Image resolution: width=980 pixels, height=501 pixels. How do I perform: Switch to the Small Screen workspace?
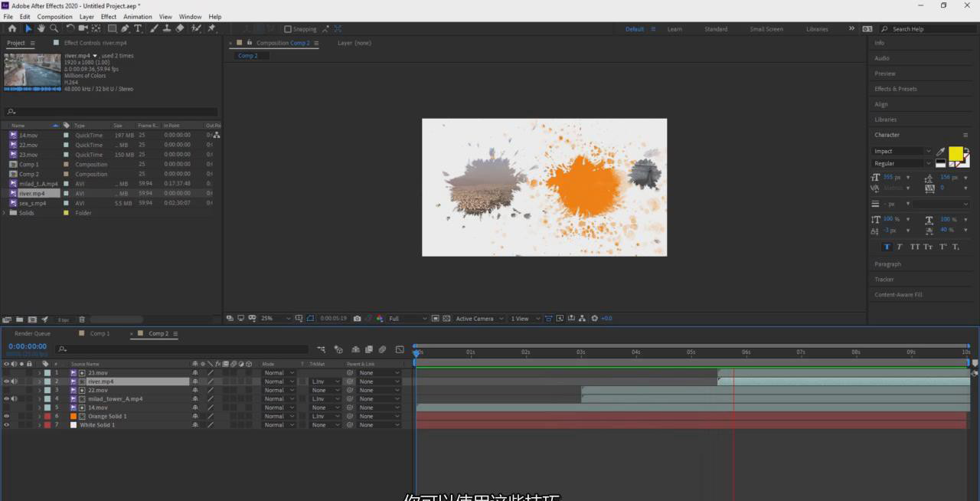[766, 29]
